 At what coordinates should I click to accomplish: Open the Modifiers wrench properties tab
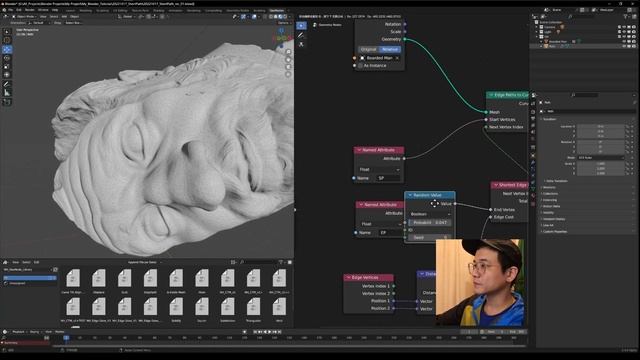pyautogui.click(x=533, y=162)
